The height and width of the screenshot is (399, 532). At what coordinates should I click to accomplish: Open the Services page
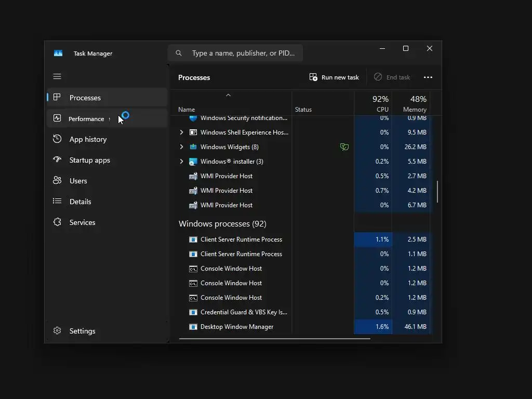pyautogui.click(x=107, y=222)
